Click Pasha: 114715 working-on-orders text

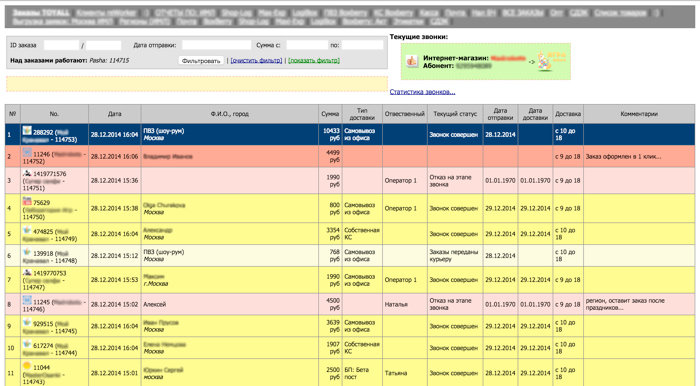(109, 60)
